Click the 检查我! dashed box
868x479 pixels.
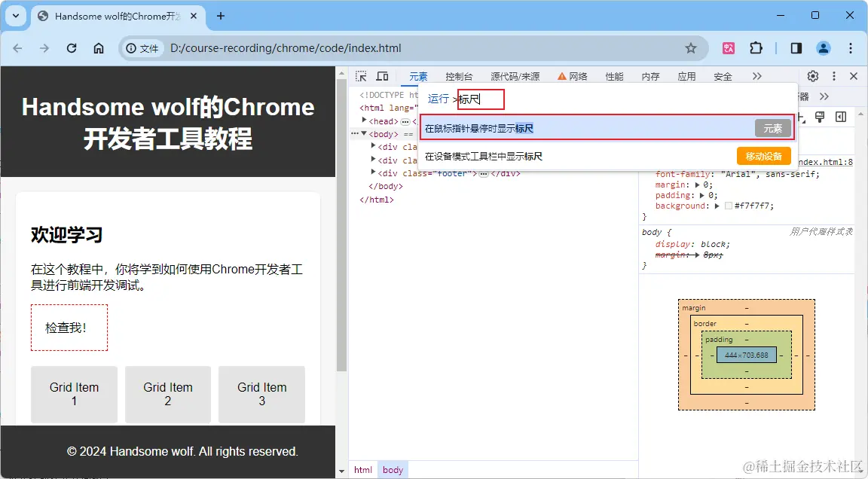click(69, 328)
